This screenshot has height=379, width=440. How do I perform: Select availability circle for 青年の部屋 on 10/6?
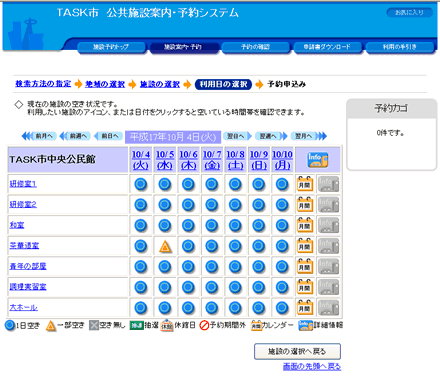tap(188, 267)
